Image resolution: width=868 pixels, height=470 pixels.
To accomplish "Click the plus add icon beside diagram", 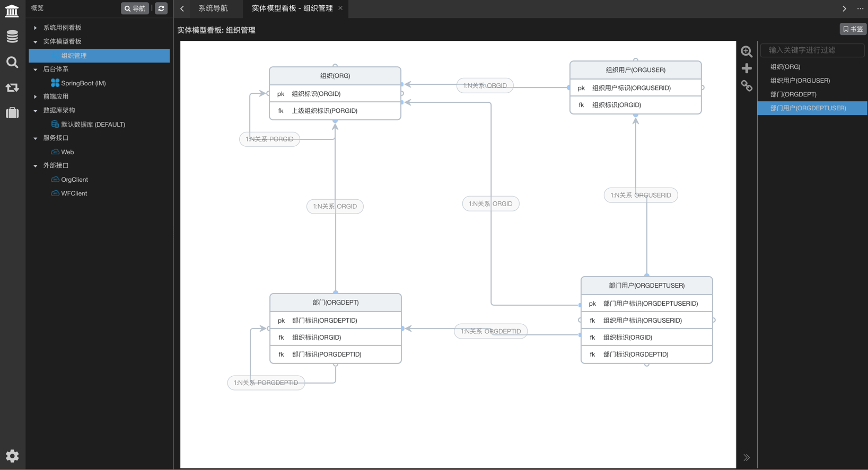I will pos(747,68).
